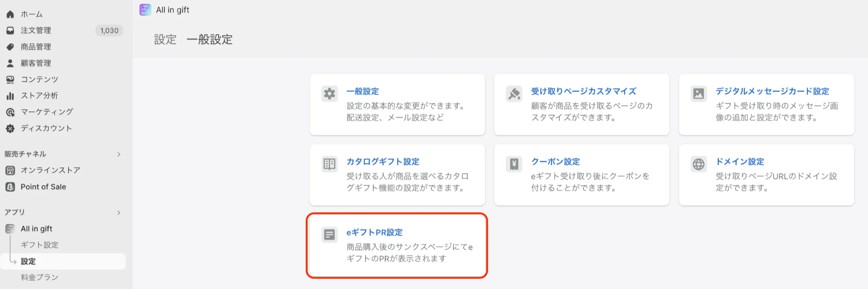Open the カタログギフト設定 link

point(383,162)
